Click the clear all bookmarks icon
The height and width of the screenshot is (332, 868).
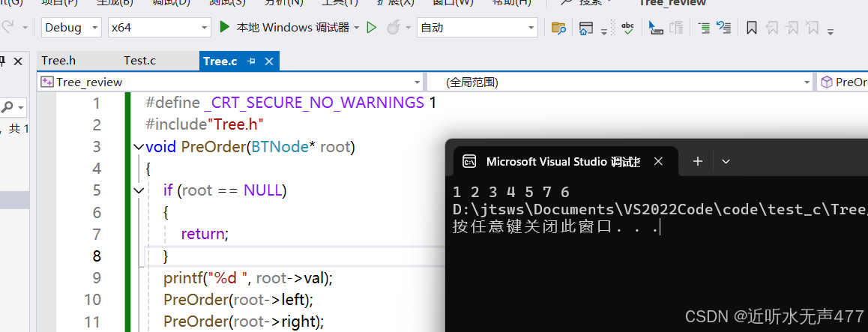click(x=812, y=28)
